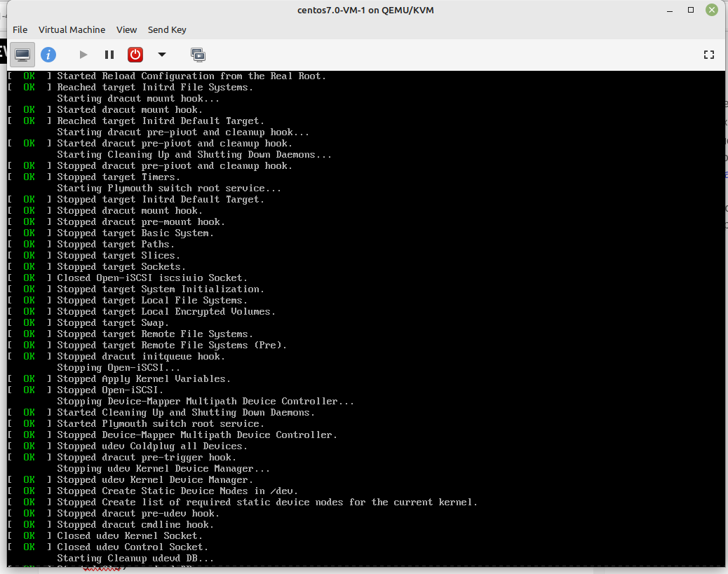This screenshot has width=728, height=574.
Task: Click line 'Starting Cleanup udevd DB...'
Action: [135, 558]
